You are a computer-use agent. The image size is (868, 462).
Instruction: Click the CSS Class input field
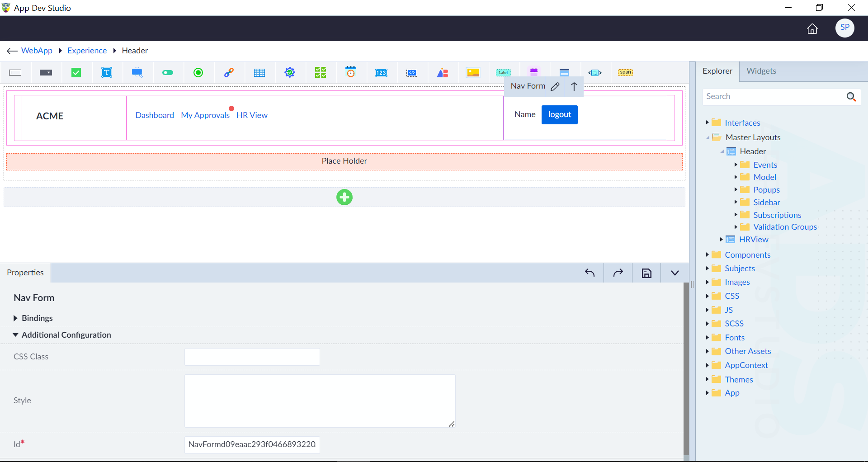[x=252, y=357]
